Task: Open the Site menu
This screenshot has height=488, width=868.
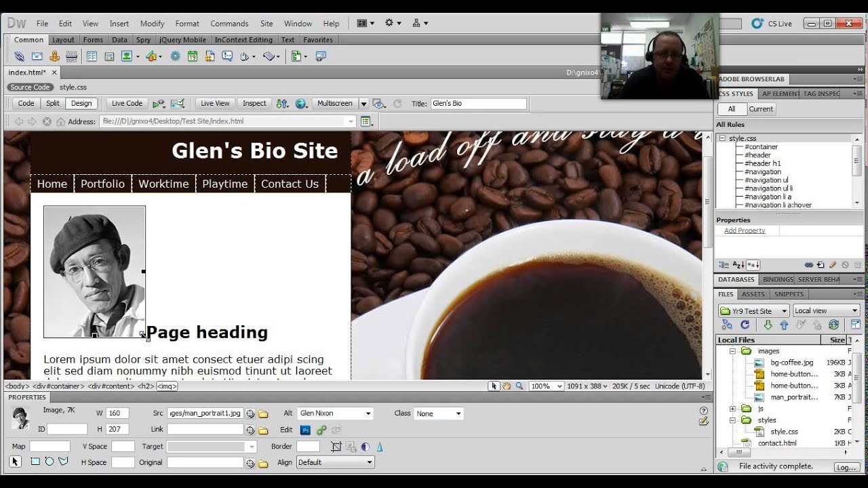Action: (x=267, y=23)
